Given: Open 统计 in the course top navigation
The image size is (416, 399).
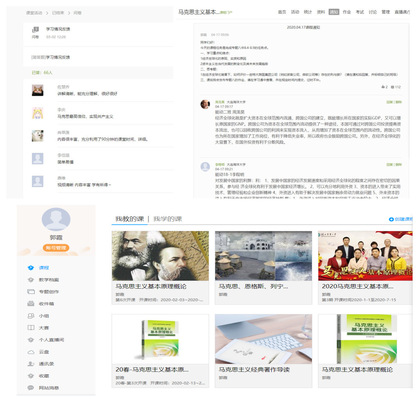Looking at the screenshot, I should coord(308,12).
